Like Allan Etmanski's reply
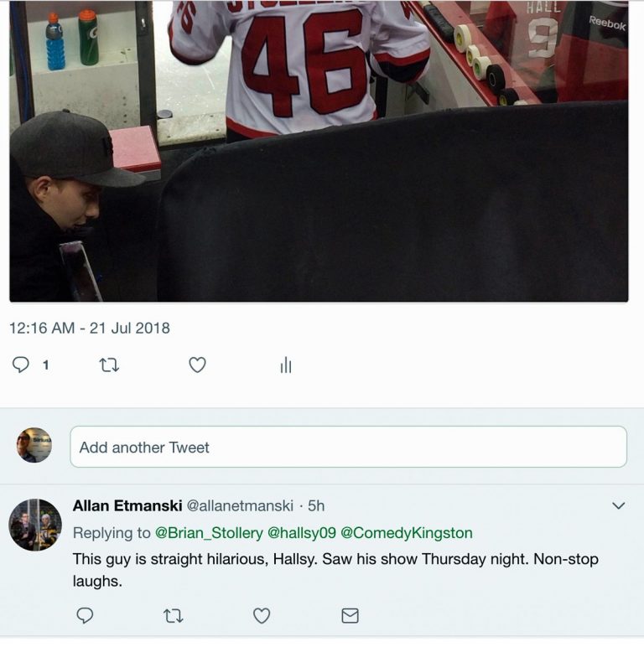Screen dimensions: 644x647 point(262,615)
